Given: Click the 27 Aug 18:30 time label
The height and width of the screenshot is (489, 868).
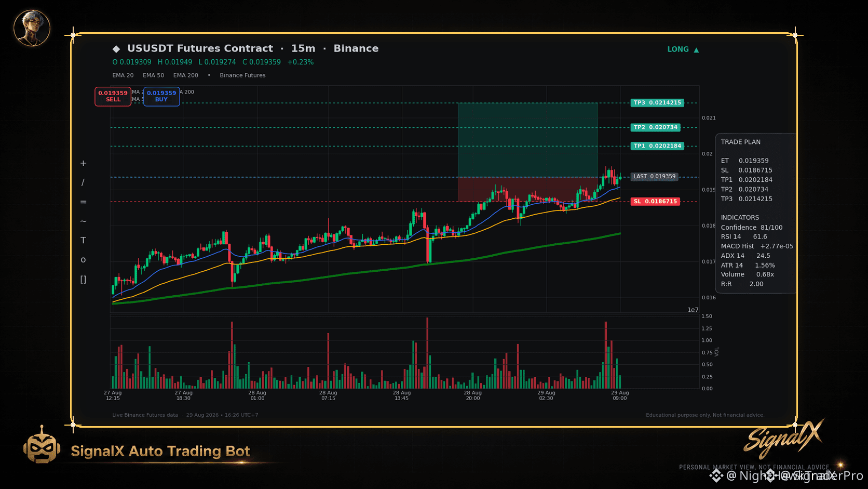Looking at the screenshot, I should (x=183, y=395).
